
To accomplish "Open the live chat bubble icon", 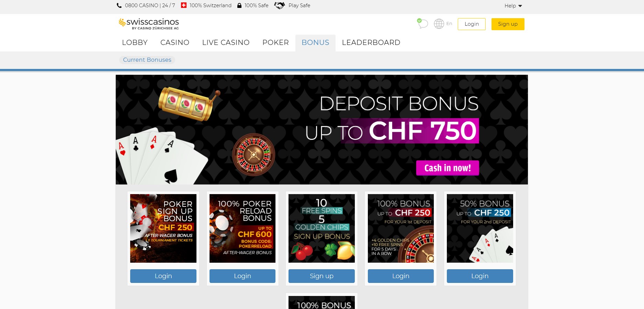I will pyautogui.click(x=422, y=23).
